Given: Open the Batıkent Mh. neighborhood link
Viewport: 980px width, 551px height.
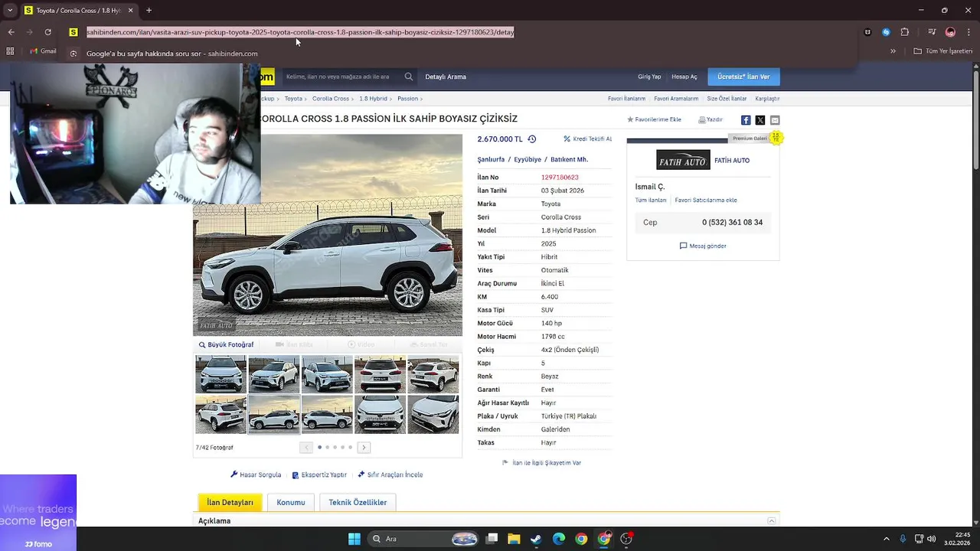Looking at the screenshot, I should (x=569, y=159).
